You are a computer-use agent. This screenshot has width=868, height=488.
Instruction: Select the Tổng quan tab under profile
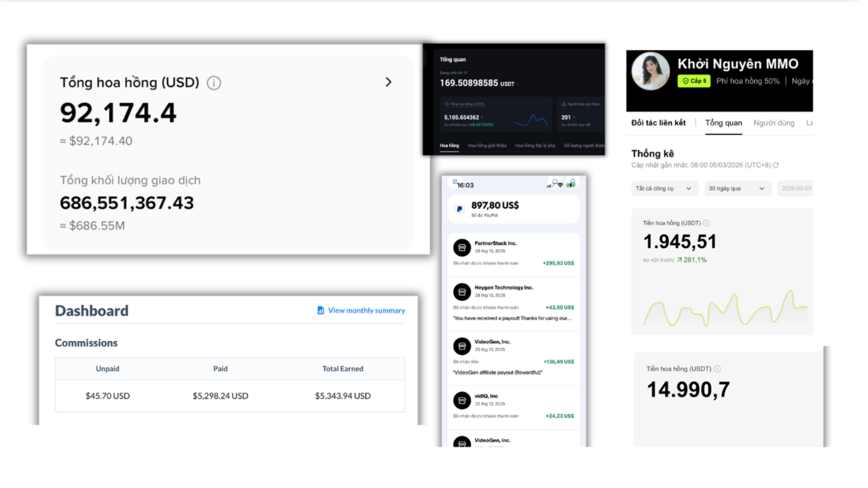723,123
